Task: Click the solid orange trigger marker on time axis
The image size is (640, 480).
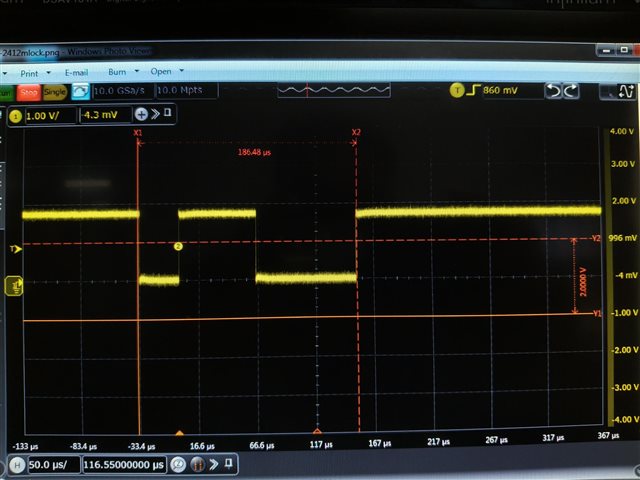Action: (x=179, y=433)
